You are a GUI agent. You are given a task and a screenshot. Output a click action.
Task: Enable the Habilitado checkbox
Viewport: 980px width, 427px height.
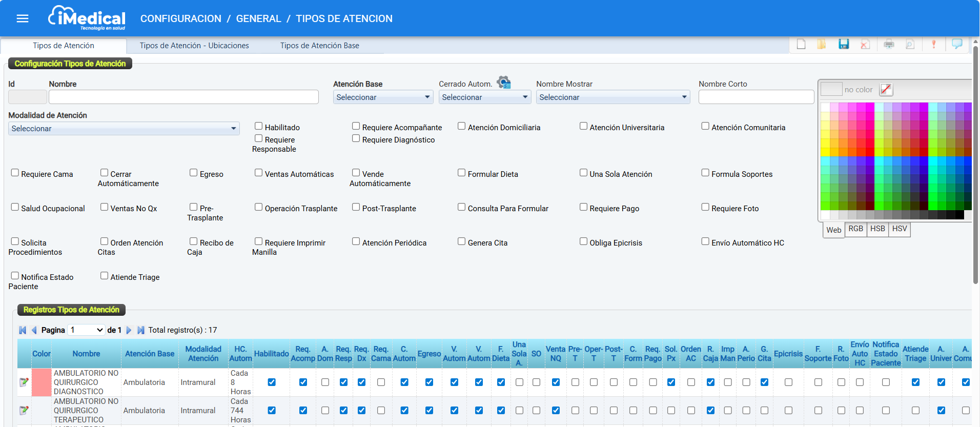(x=259, y=126)
